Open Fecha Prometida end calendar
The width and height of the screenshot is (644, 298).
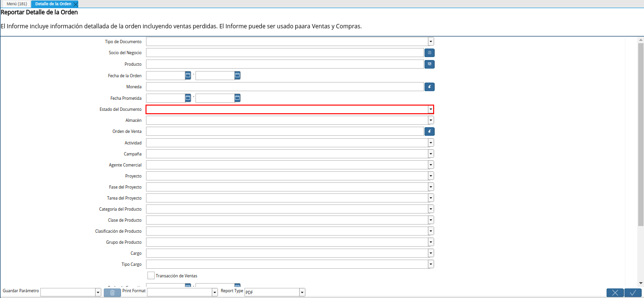coord(237,98)
